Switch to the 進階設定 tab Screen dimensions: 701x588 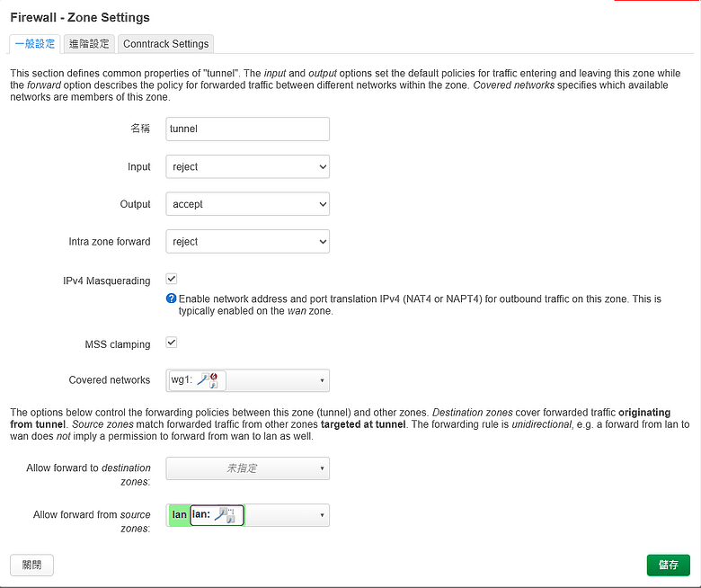89,44
